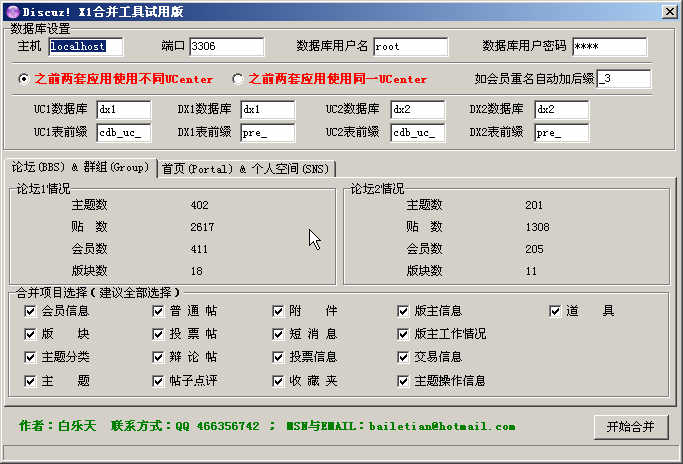Click the DX2数据库 input field
The width and height of the screenshot is (683, 464).
click(561, 109)
